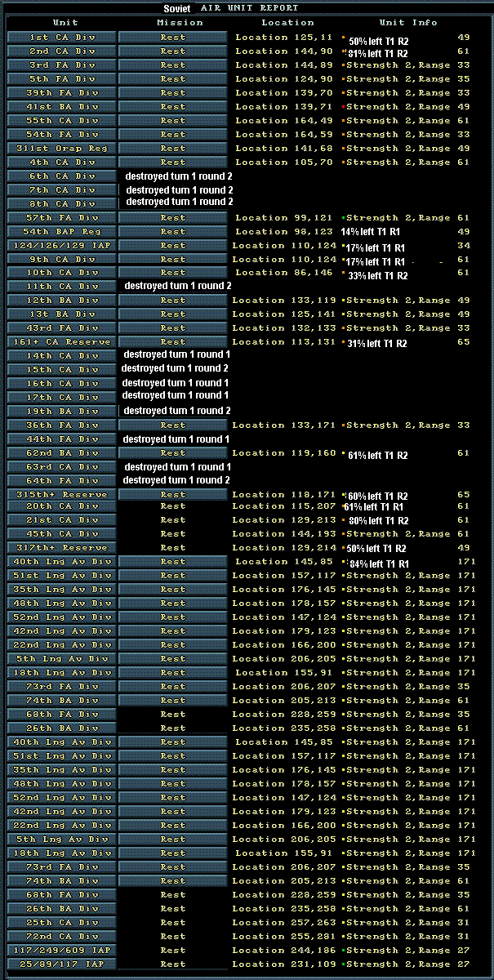494x980 pixels.
Task: Select the 72nd CA Div unit
Action: point(62,937)
